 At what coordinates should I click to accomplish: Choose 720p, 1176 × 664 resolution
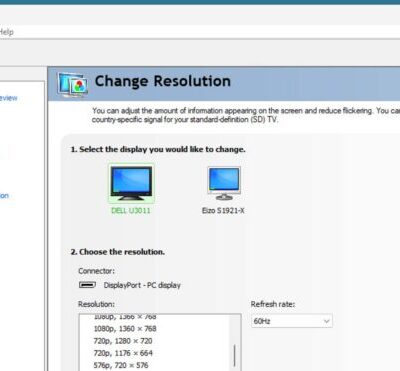[123, 353]
